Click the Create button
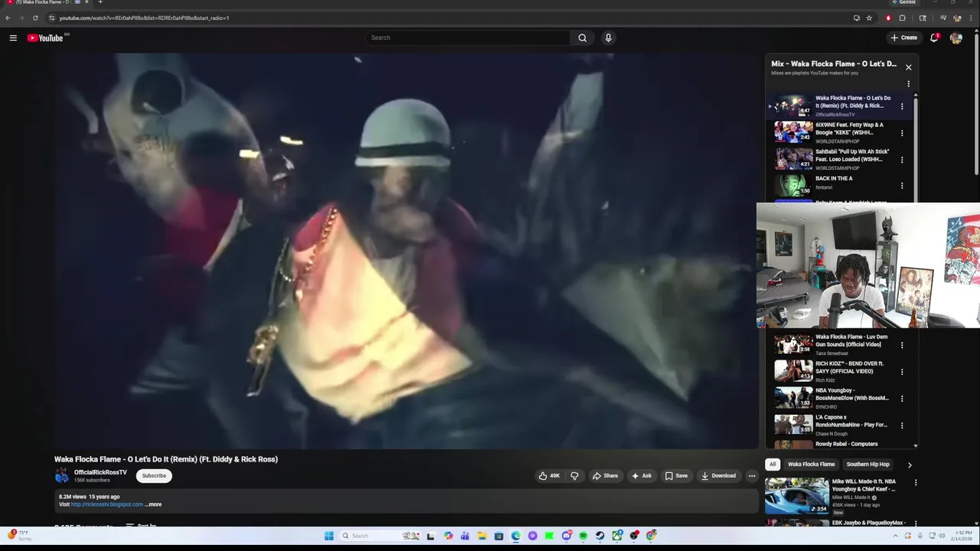Viewport: 980px width, 551px height. pyautogui.click(x=903, y=37)
